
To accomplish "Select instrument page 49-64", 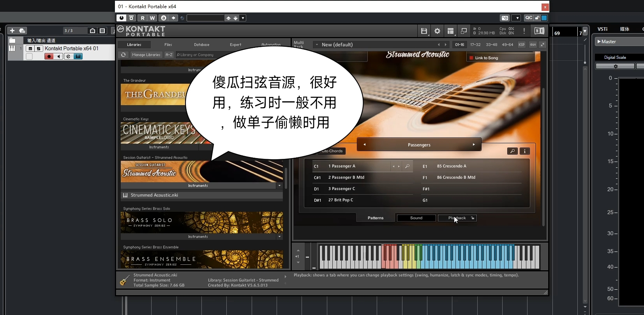I will coord(507,45).
